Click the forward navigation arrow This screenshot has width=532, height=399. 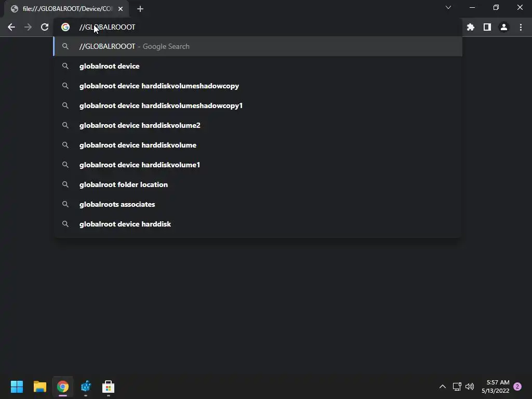pos(28,27)
